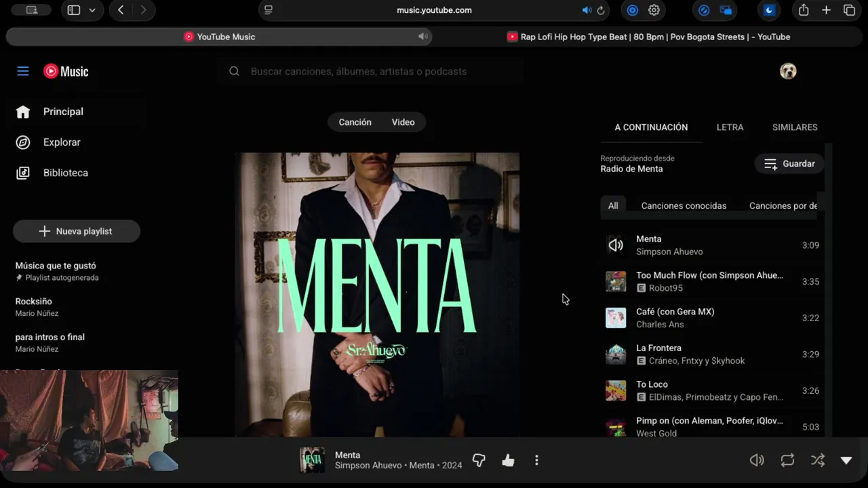The image size is (868, 488).
Task: Open the LETRA tab
Action: click(730, 127)
